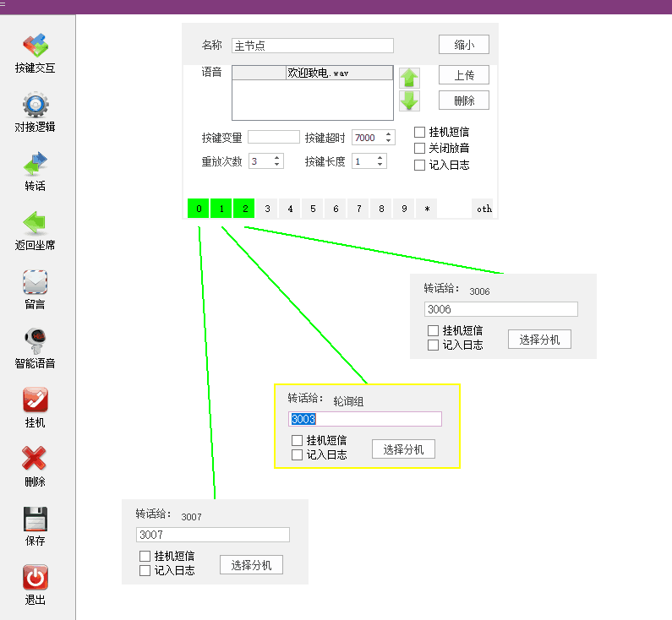Enable 挂机短信 in the 3007 transfer panel
Screen dimensions: 672x620
point(145,556)
